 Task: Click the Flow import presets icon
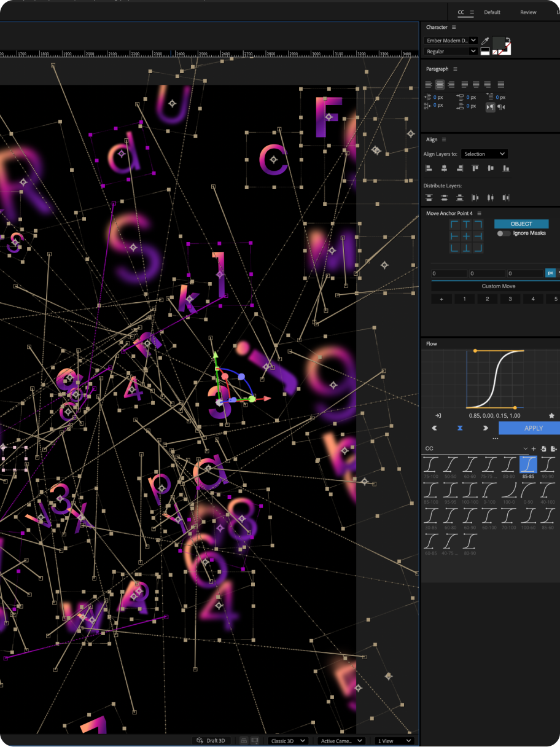[544, 449]
